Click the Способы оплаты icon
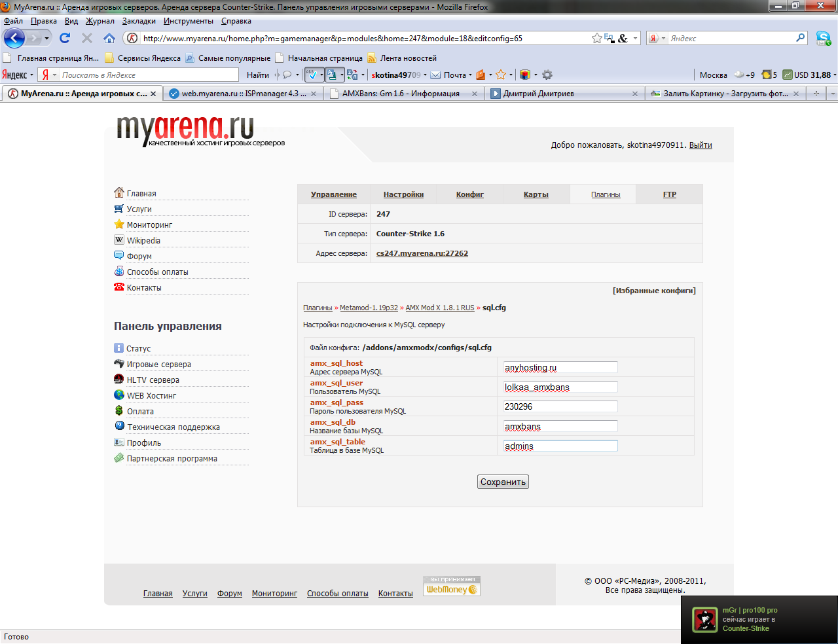This screenshot has height=644, width=838. 118,271
